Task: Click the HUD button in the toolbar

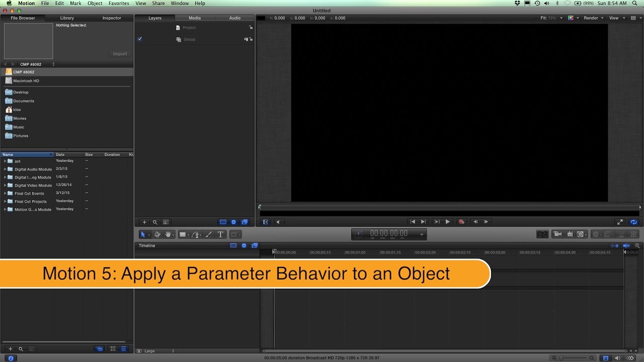Action: pos(542,234)
